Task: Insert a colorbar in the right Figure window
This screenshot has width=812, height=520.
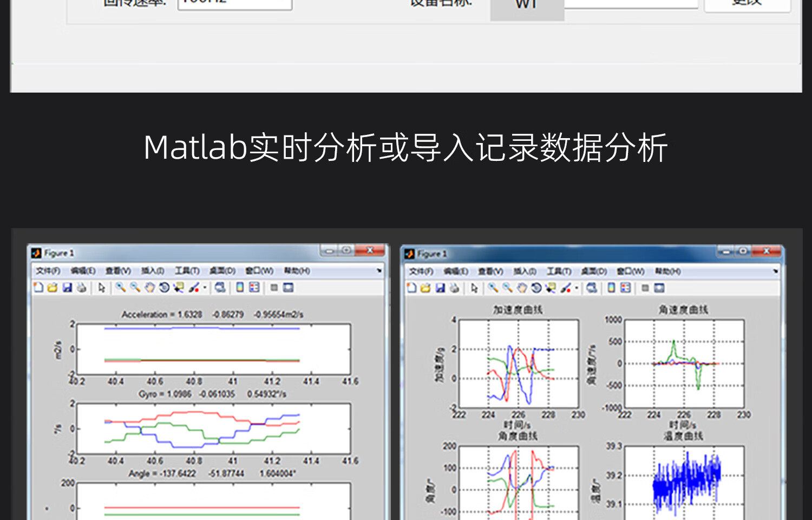Action: click(611, 288)
